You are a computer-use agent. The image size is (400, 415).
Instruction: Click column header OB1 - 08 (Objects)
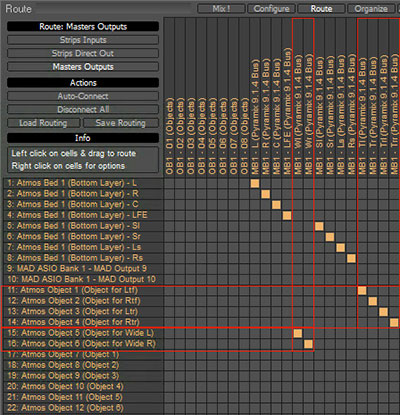coord(244,136)
